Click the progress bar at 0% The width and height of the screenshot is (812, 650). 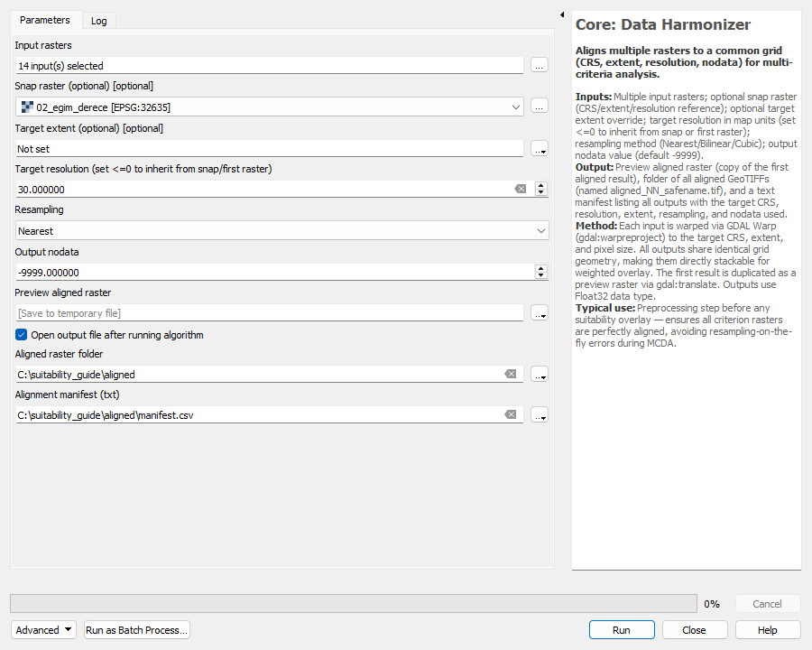[x=354, y=603]
